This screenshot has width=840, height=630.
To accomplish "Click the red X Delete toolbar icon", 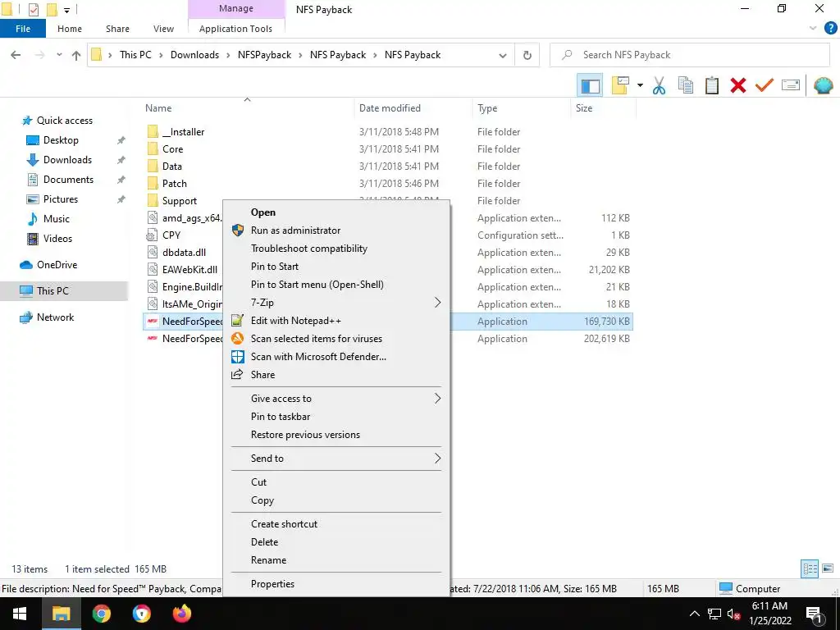I will point(737,85).
